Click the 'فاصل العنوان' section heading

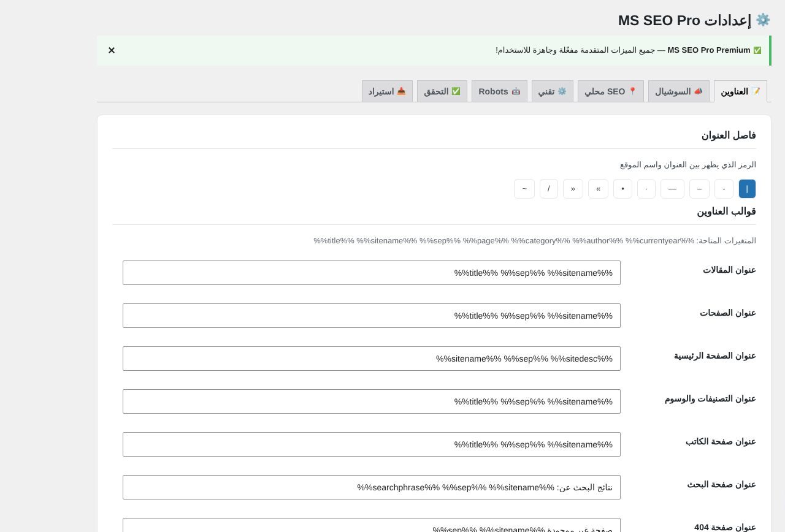tap(729, 135)
